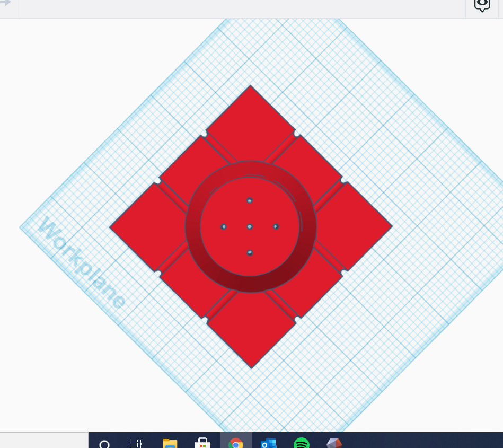Viewport: 503px width, 448px height.
Task: Switch to Google Chrome in the taskbar
Action: [236, 443]
